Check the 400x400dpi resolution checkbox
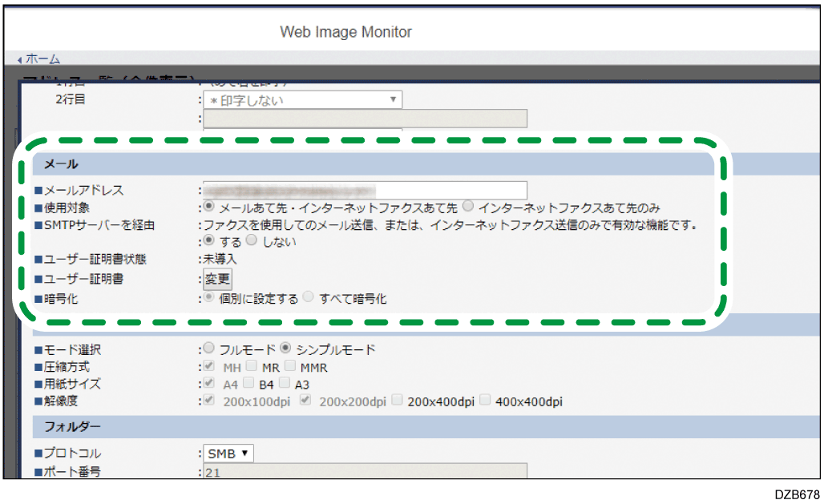 tap(484, 401)
